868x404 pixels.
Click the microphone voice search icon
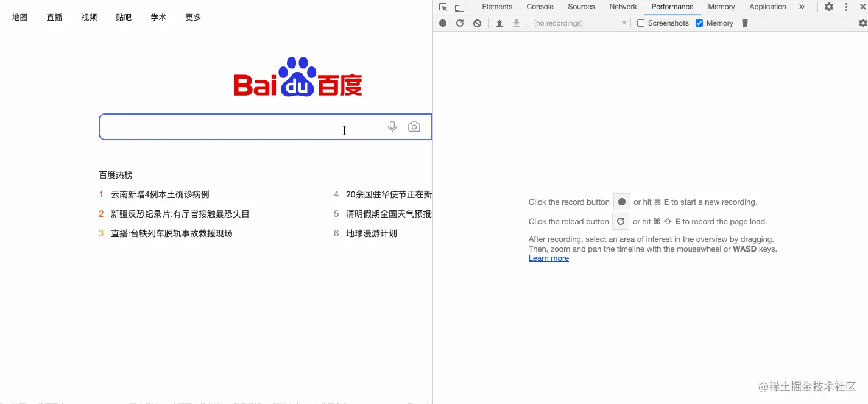392,127
